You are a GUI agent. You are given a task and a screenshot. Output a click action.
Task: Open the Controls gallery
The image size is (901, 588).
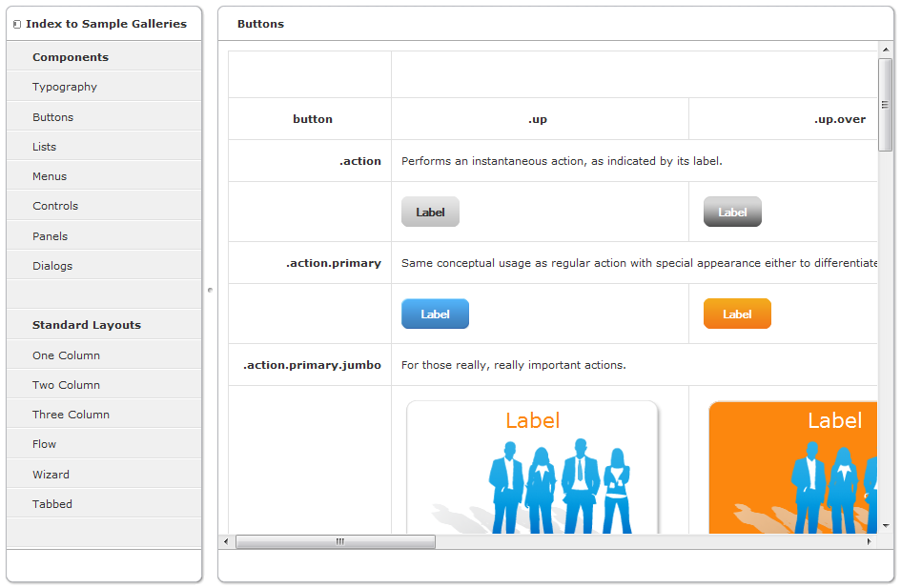click(x=104, y=206)
